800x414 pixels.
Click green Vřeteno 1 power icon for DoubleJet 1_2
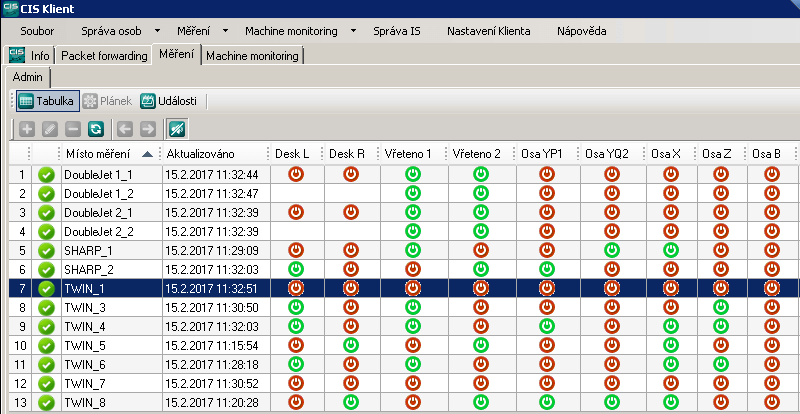click(x=414, y=193)
